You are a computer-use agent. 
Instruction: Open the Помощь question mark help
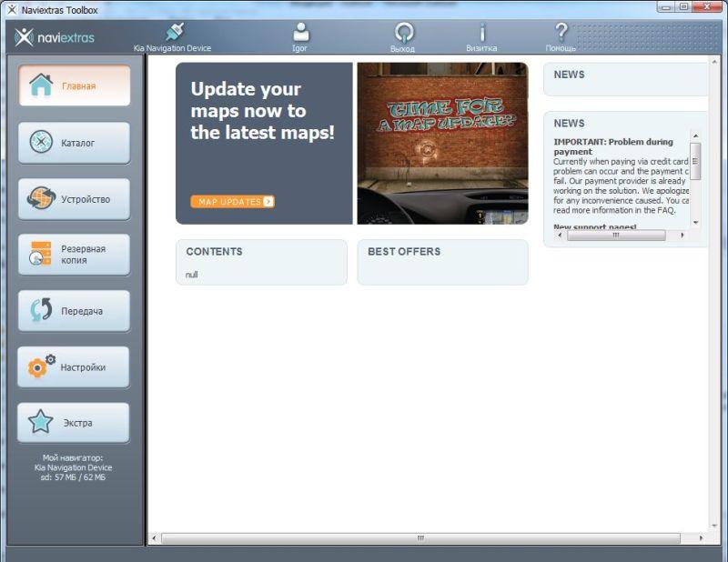pyautogui.click(x=561, y=32)
